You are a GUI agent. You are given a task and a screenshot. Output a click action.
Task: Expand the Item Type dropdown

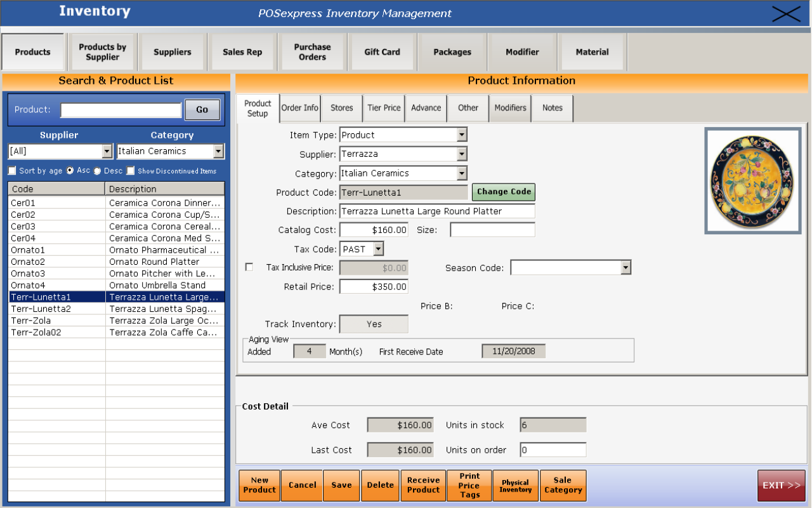[x=461, y=134]
